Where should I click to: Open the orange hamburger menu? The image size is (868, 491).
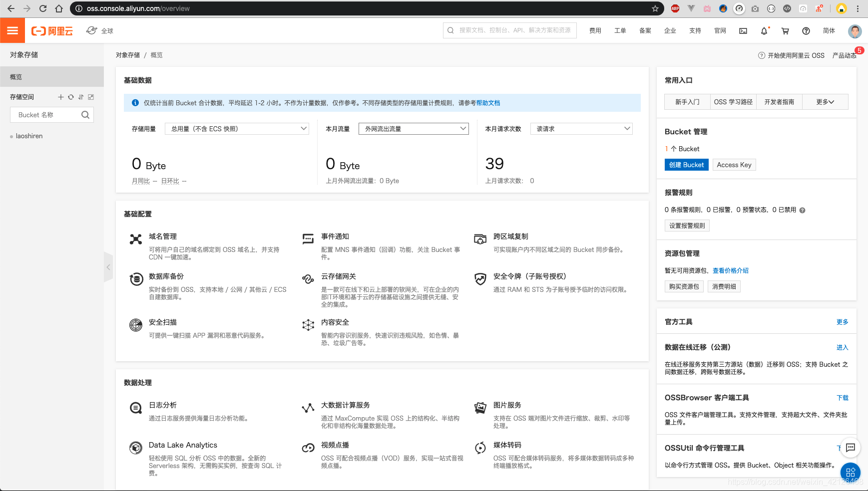click(x=12, y=30)
